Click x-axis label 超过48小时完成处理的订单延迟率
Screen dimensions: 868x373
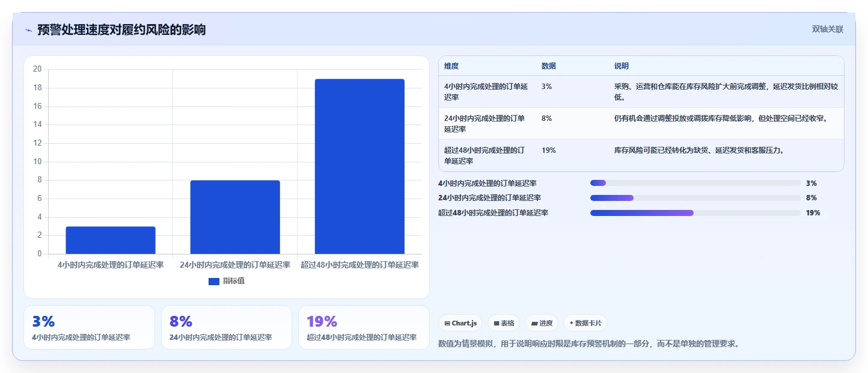[359, 265]
